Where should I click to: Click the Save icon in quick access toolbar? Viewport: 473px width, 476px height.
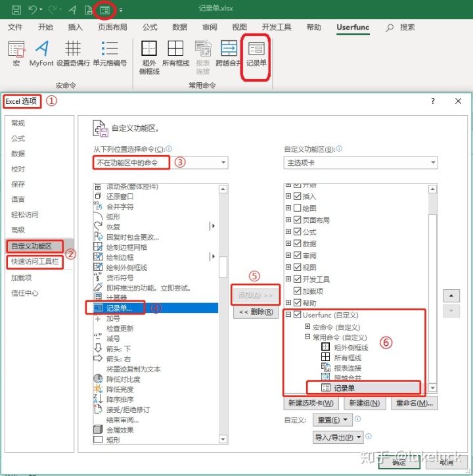(x=16, y=10)
